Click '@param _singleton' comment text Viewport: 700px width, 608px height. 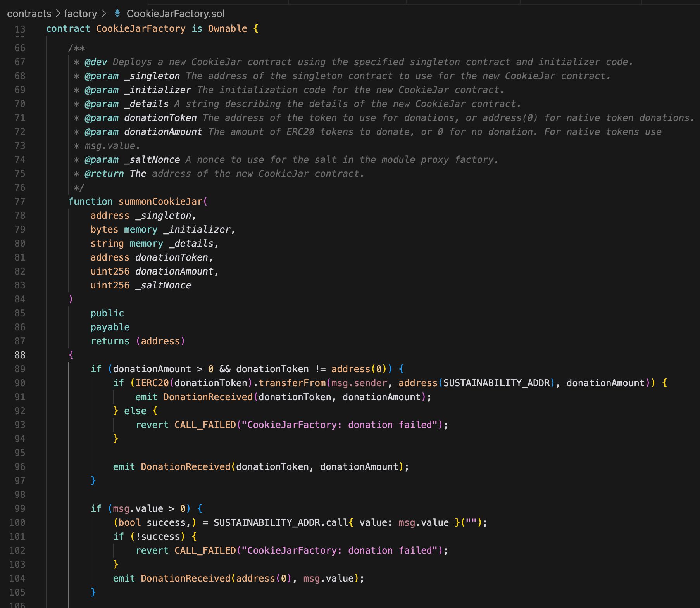pos(132,76)
